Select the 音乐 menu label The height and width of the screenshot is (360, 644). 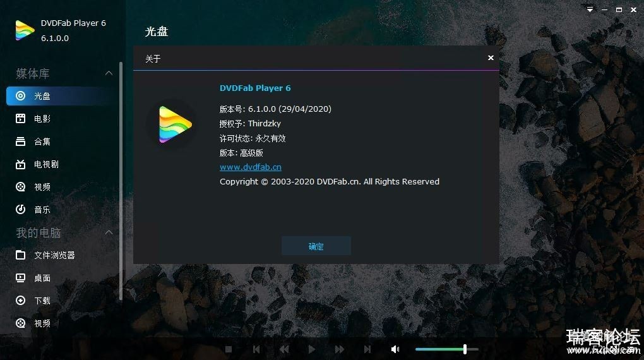(42, 210)
